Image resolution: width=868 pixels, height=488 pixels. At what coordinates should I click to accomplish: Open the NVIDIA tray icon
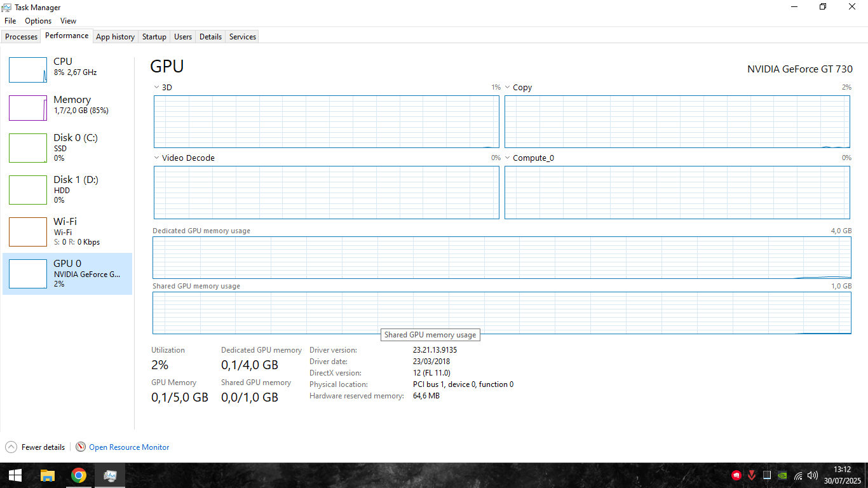[x=783, y=475]
